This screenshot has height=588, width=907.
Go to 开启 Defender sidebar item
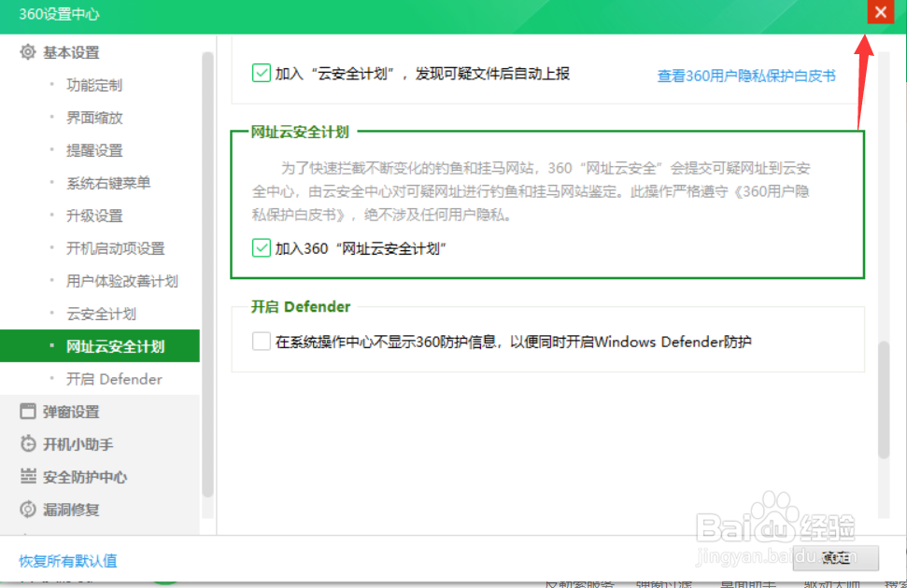point(114,379)
